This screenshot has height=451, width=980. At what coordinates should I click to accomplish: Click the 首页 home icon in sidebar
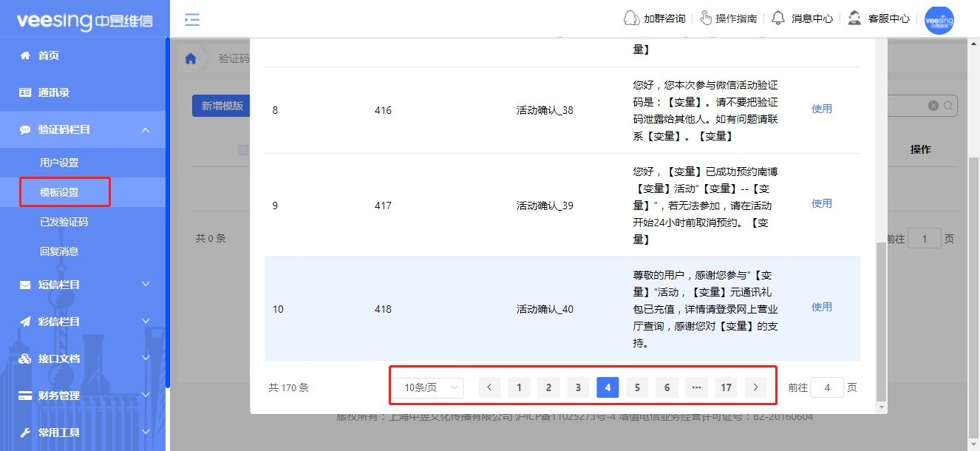(x=25, y=55)
